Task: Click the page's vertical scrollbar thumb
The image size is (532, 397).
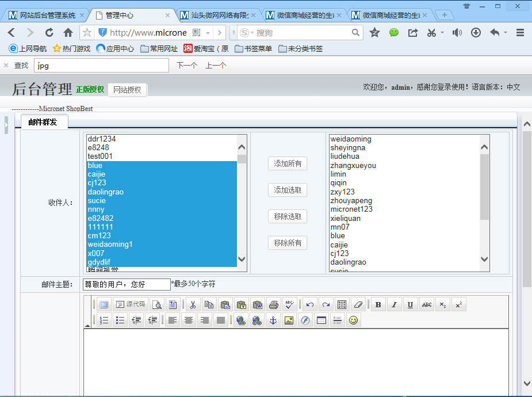Action: 527,209
